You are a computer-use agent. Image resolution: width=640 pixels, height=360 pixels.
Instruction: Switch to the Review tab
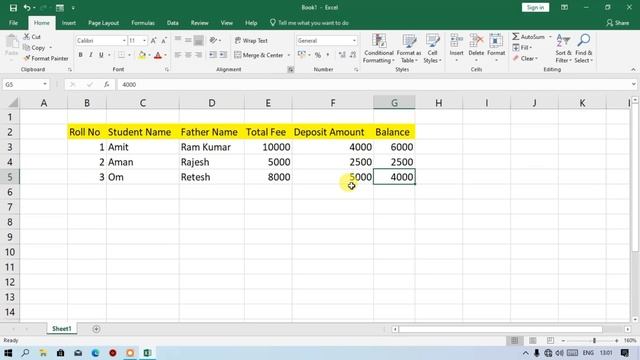pyautogui.click(x=200, y=23)
